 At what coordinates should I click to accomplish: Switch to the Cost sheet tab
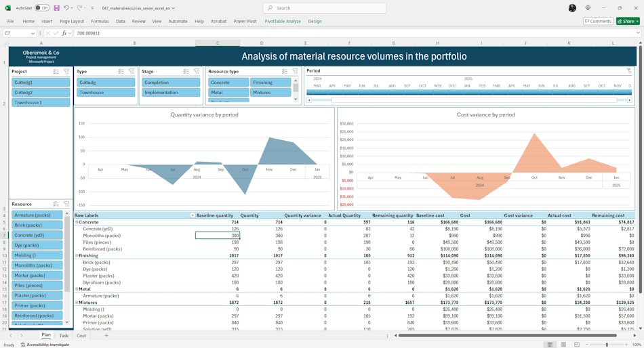(81, 336)
